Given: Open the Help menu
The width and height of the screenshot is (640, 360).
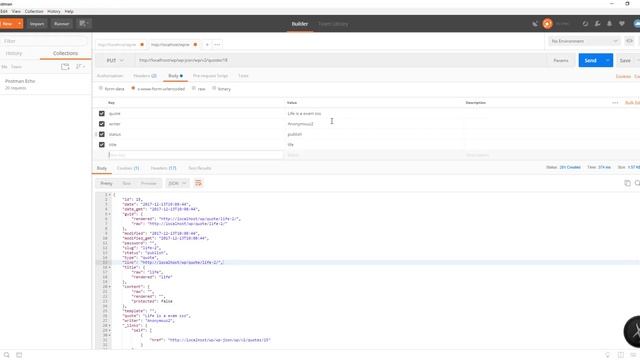Looking at the screenshot, I should click(69, 11).
